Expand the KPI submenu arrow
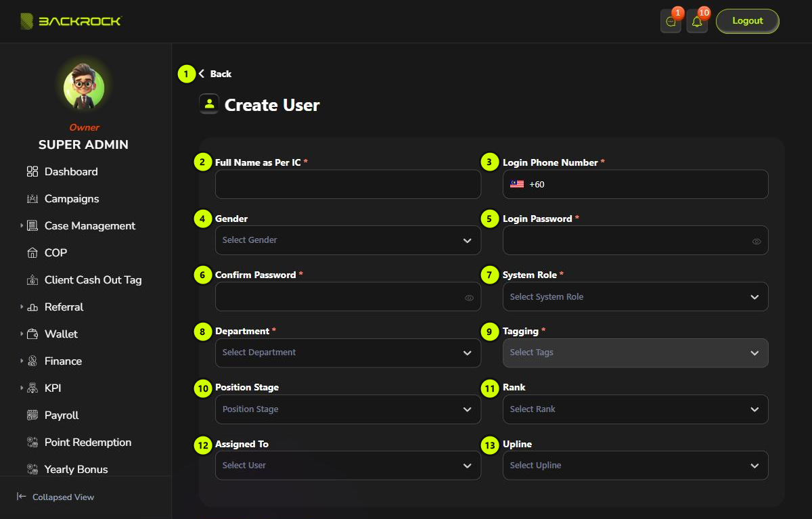812x519 pixels. click(x=22, y=388)
